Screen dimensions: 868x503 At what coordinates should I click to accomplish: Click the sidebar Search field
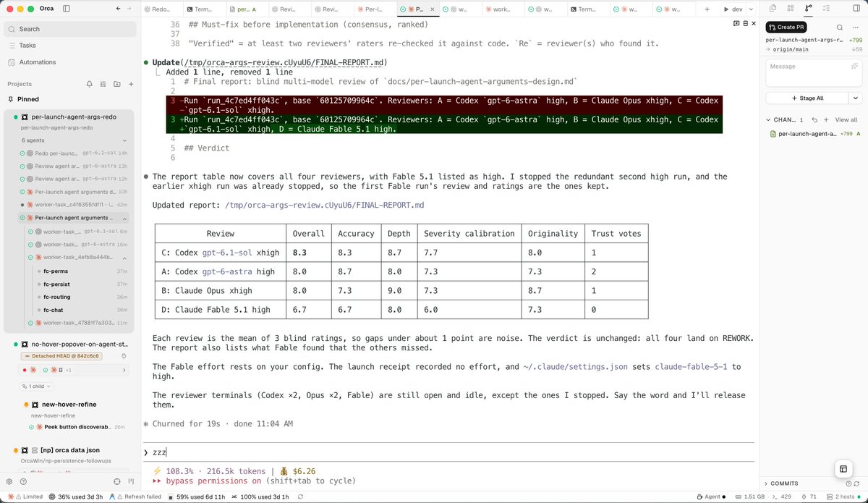(70, 29)
